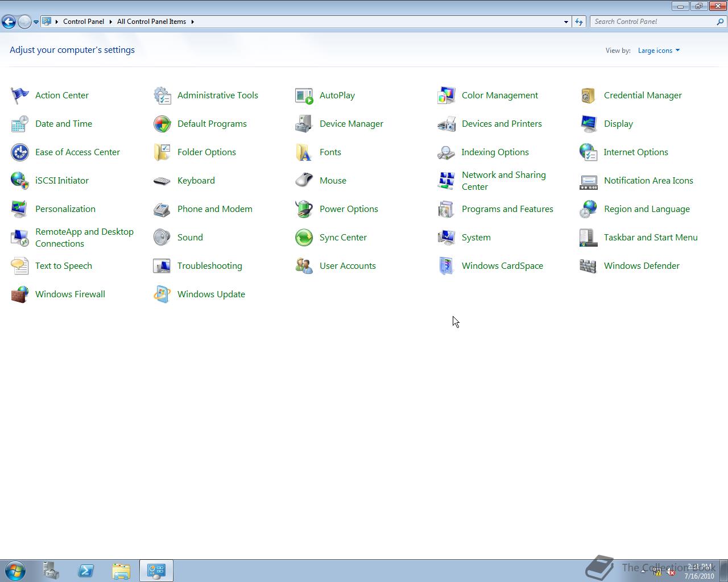
Task: Click the Windows CardSpace link
Action: [x=502, y=266]
